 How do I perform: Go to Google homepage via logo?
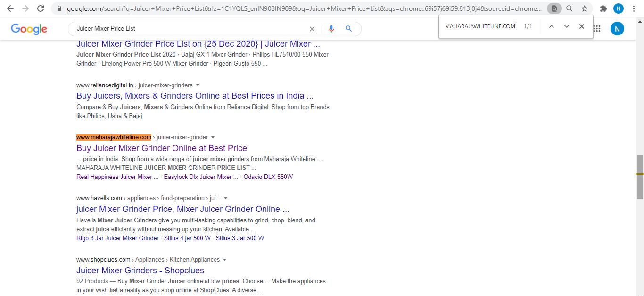coord(29,29)
